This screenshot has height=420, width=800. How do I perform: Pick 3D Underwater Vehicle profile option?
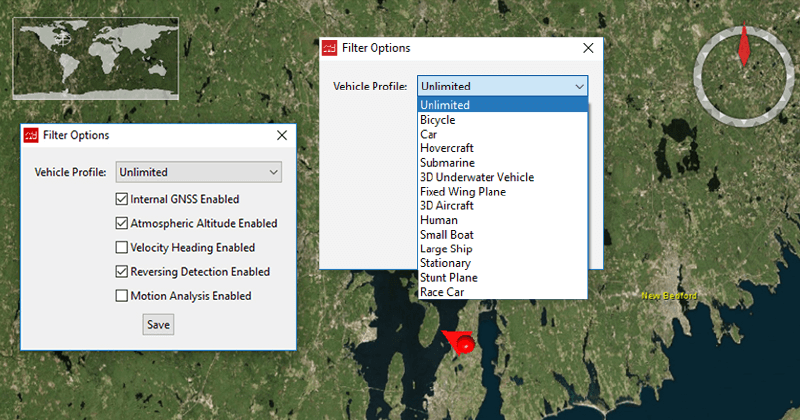coord(477,177)
